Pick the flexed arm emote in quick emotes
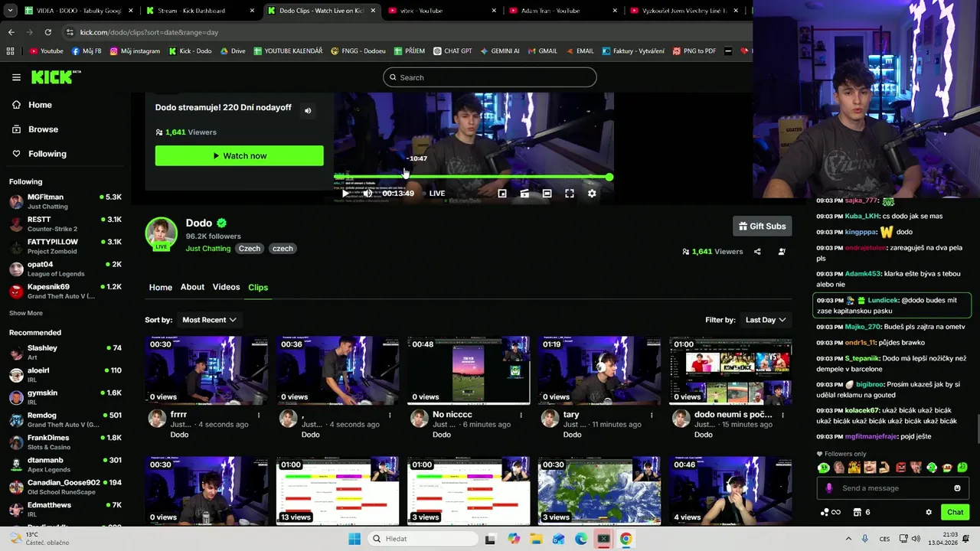Image resolution: width=980 pixels, height=551 pixels. pos(885,468)
